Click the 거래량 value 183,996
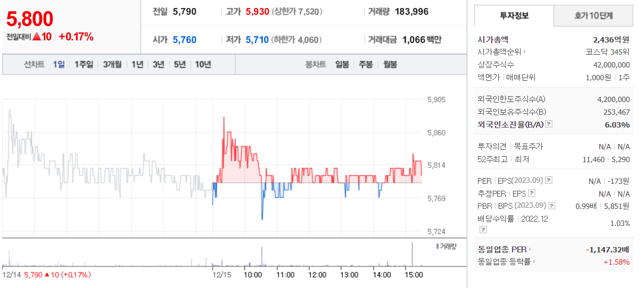 point(412,12)
